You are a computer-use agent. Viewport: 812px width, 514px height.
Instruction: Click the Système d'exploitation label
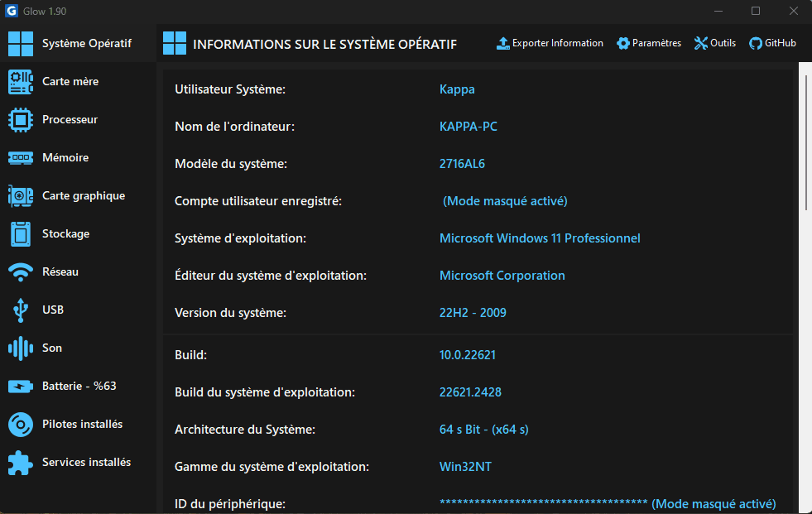pos(240,238)
